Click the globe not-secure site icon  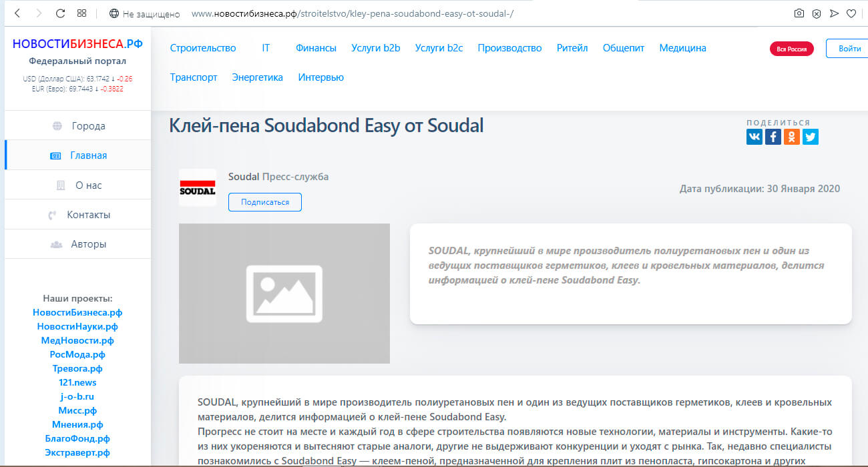(x=114, y=13)
